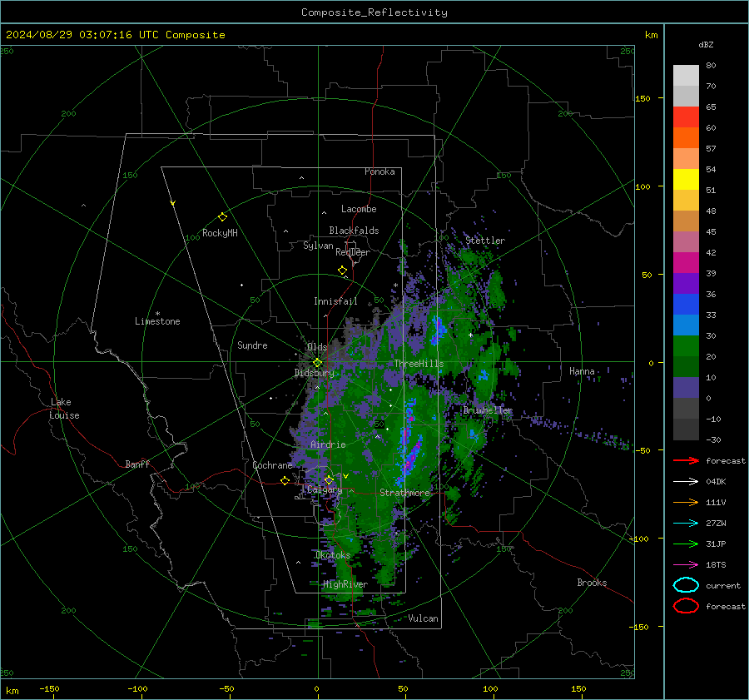Click the red forecast arrow in legend
749x700 pixels.
(x=686, y=460)
